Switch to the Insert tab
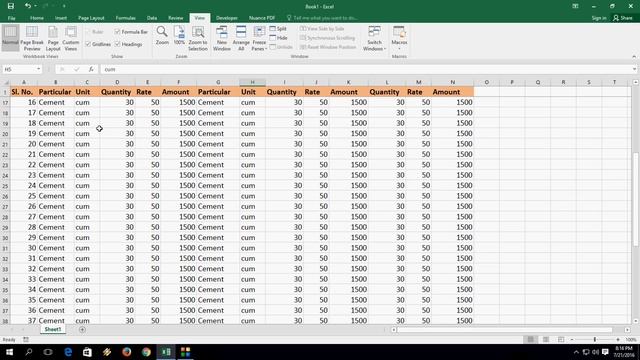The height and width of the screenshot is (360, 640). (61, 18)
